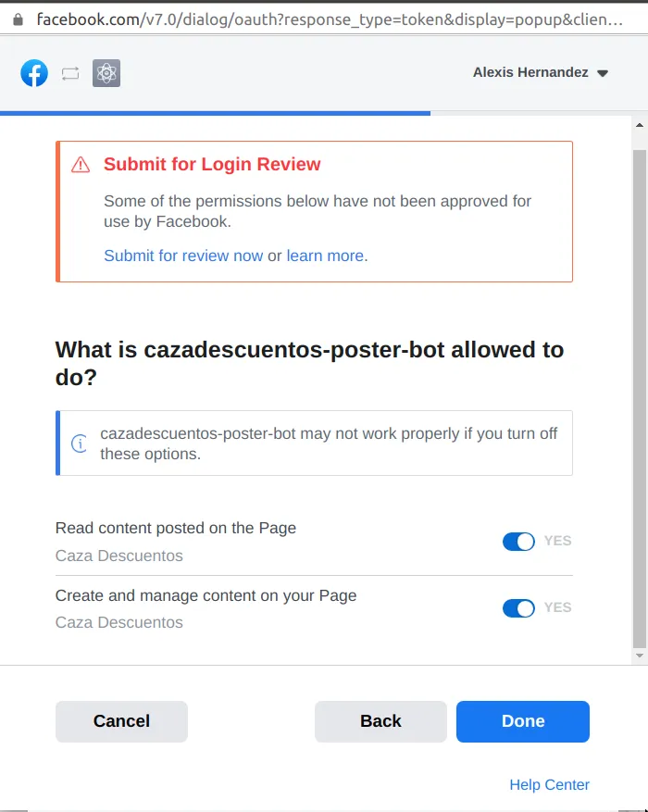Screen dimensions: 648x812
Task: Open the learn more link
Action: (325, 256)
